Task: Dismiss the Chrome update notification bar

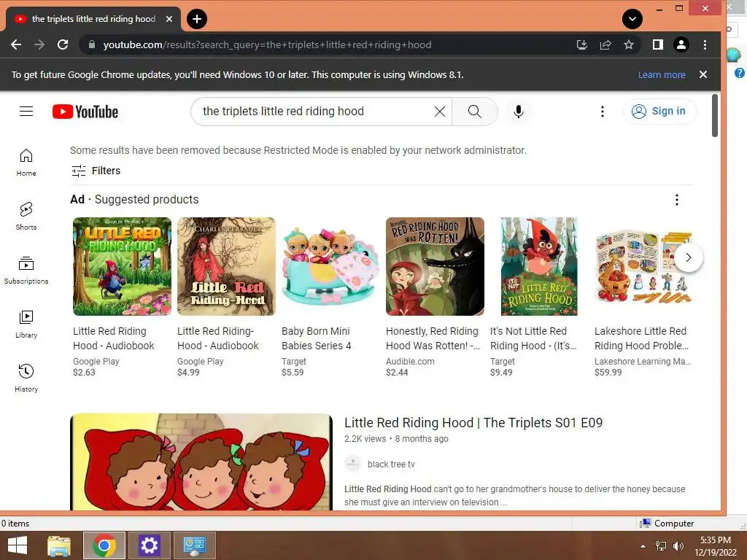Action: (703, 75)
